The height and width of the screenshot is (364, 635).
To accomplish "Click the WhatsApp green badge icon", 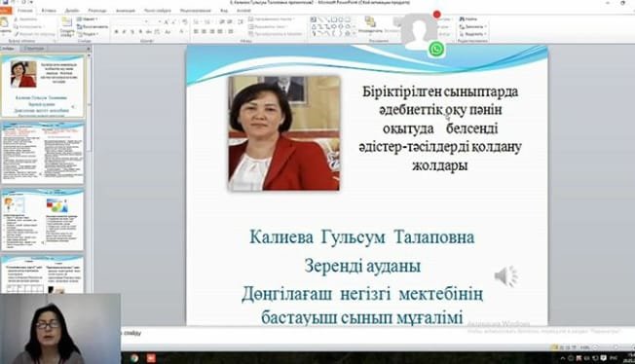I will pos(436,50).
